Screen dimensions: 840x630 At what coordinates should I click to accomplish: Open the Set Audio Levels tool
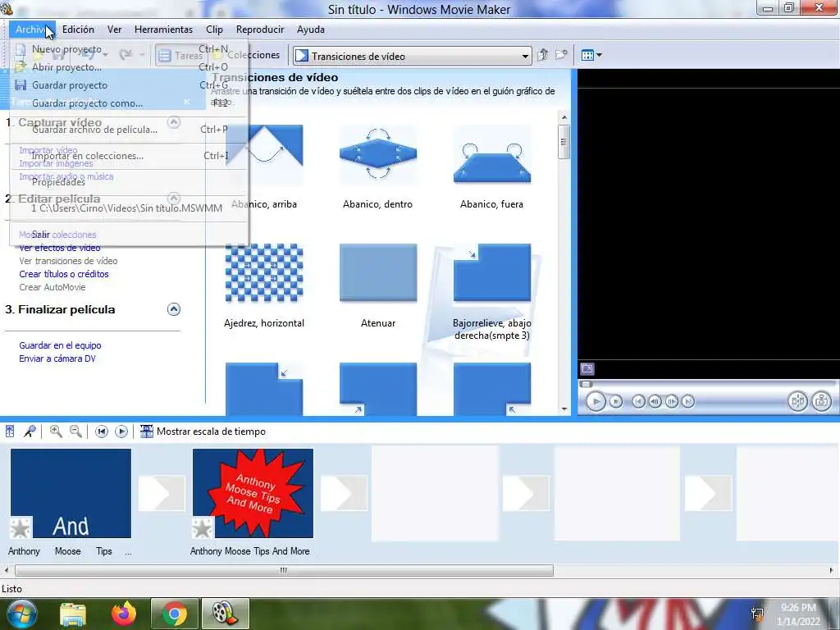10,431
